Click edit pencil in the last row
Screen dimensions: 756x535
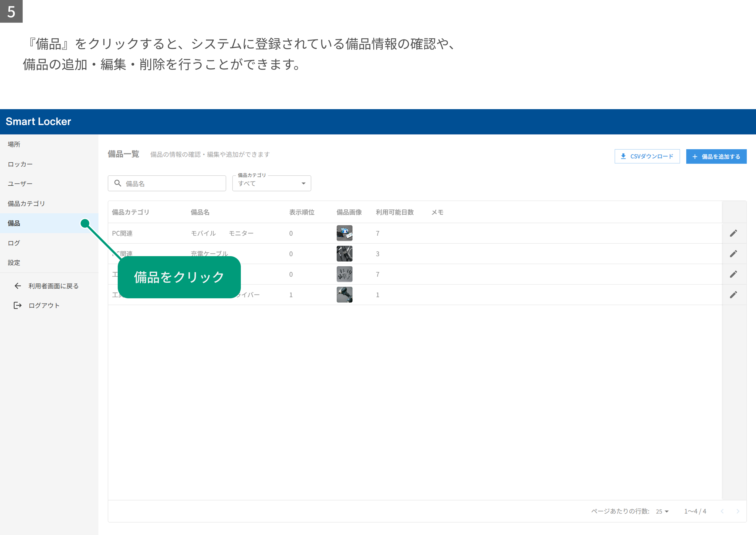click(x=733, y=295)
